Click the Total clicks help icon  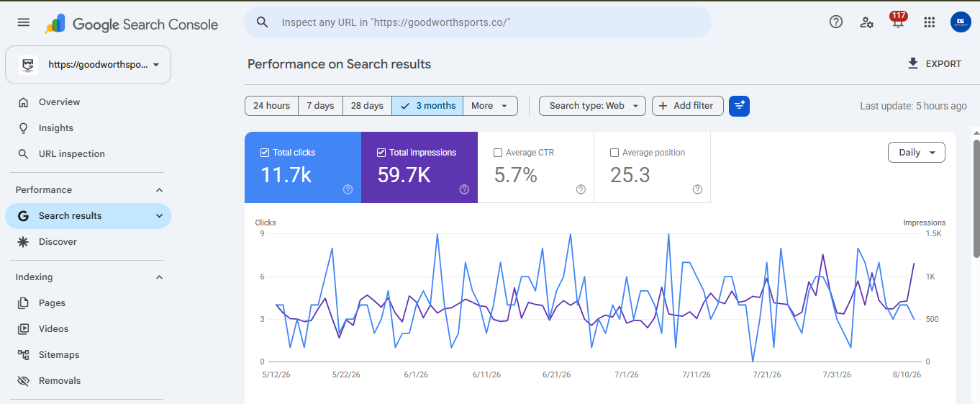pyautogui.click(x=348, y=189)
